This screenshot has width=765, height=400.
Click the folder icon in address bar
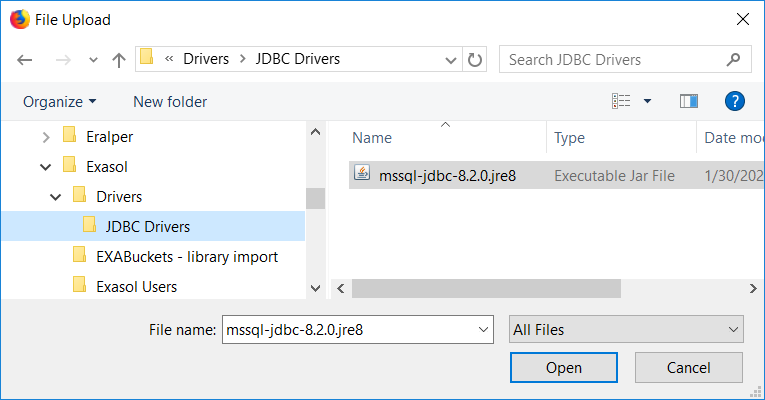[x=146, y=57]
